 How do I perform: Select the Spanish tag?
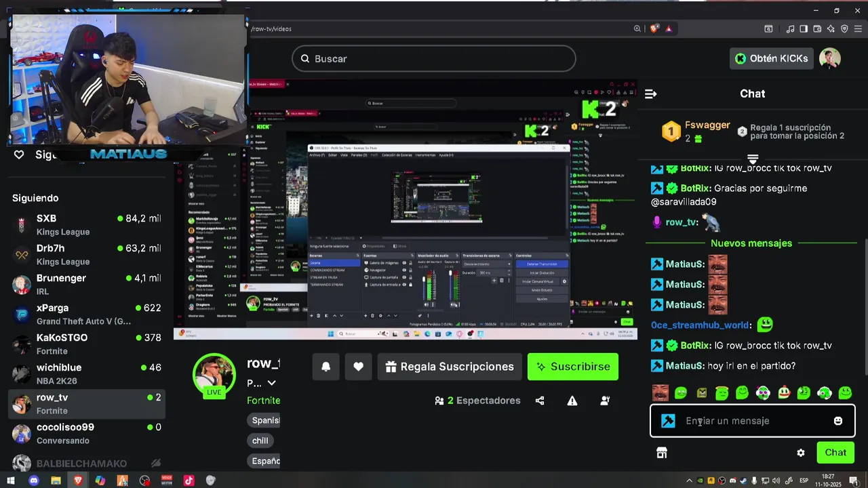point(264,420)
